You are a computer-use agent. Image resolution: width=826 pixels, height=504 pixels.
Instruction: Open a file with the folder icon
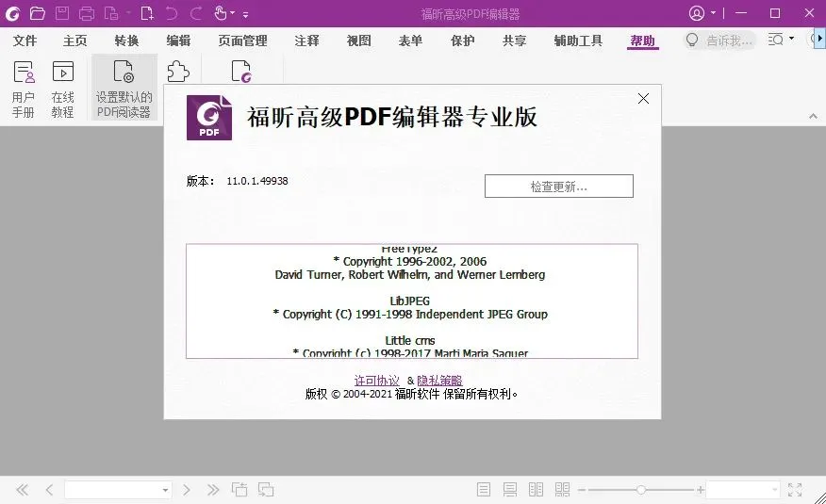point(38,13)
